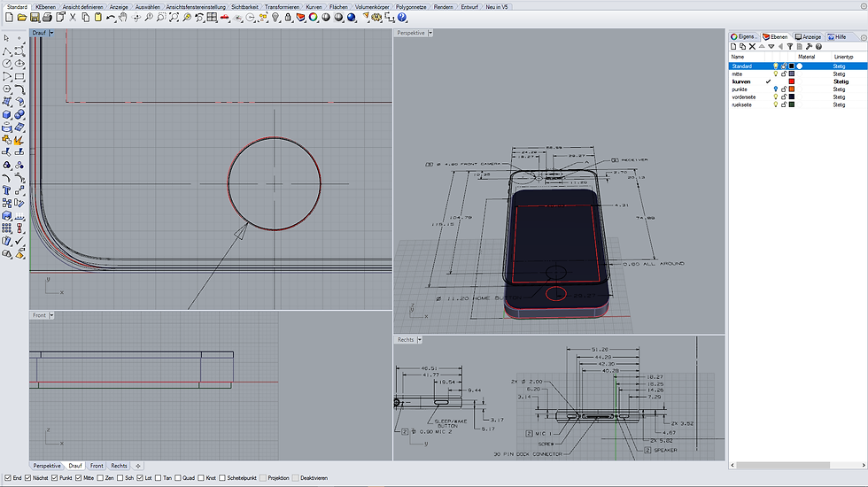868x487 pixels.
Task: Select the arrow pointer tool in the sidebar
Action: pos(7,38)
